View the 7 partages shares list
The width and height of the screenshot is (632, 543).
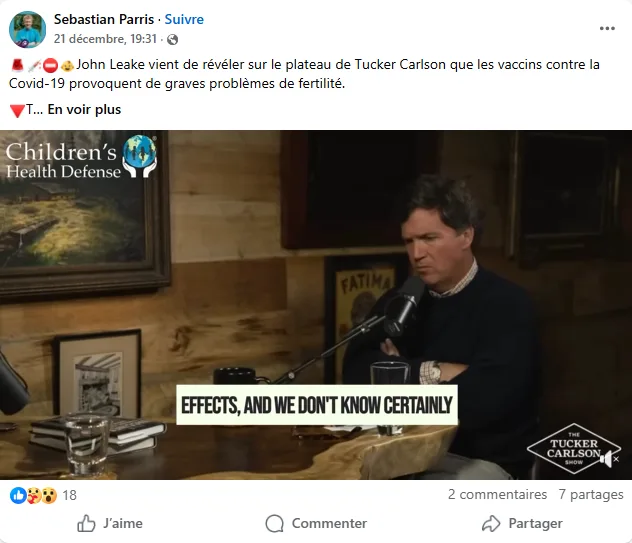(591, 494)
